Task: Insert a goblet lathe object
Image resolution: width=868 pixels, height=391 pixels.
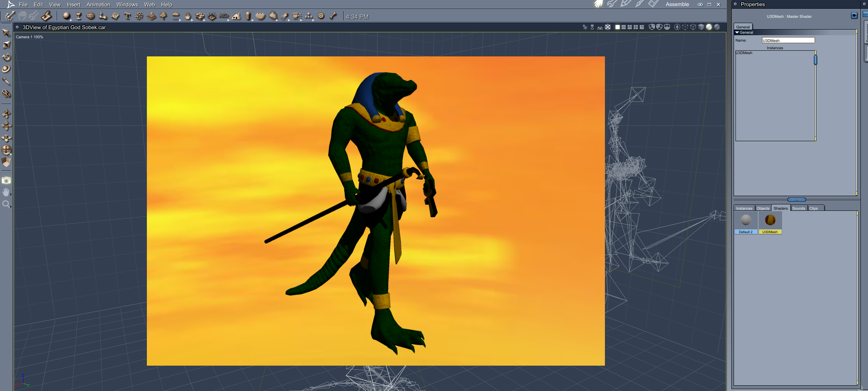Action: (79, 16)
